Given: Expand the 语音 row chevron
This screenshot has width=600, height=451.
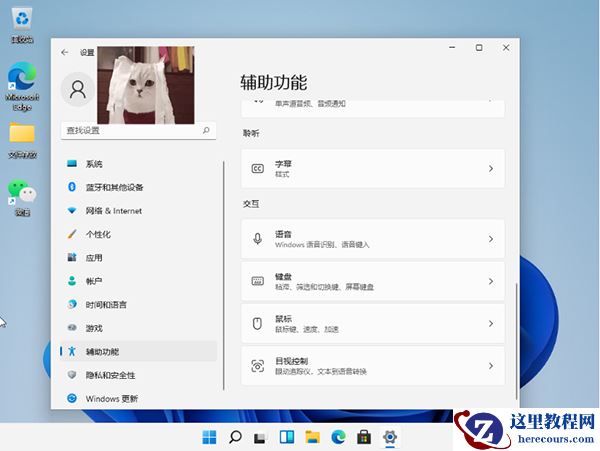Looking at the screenshot, I should coord(491,239).
